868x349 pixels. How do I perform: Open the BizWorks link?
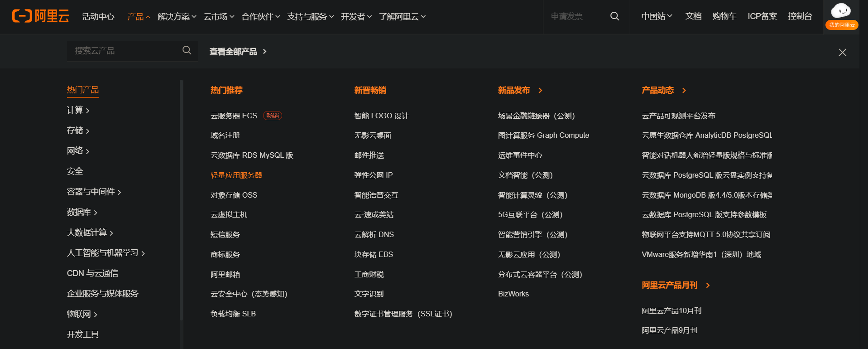[x=513, y=294]
